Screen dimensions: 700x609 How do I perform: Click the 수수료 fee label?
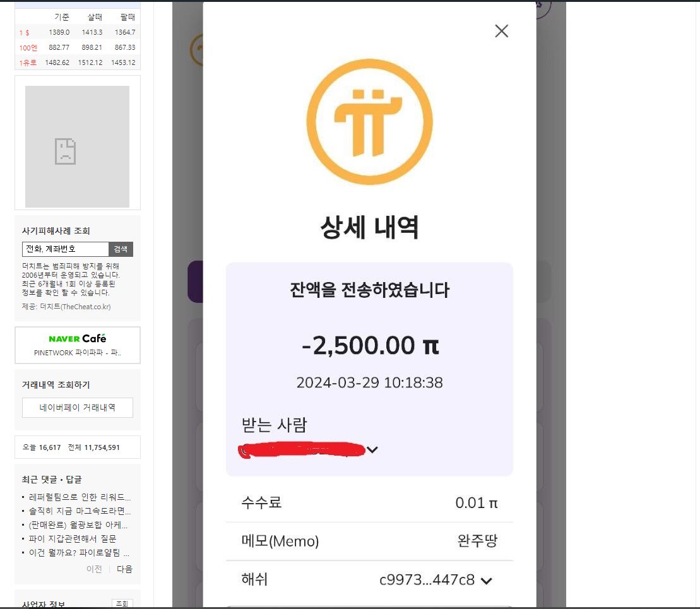(x=261, y=502)
